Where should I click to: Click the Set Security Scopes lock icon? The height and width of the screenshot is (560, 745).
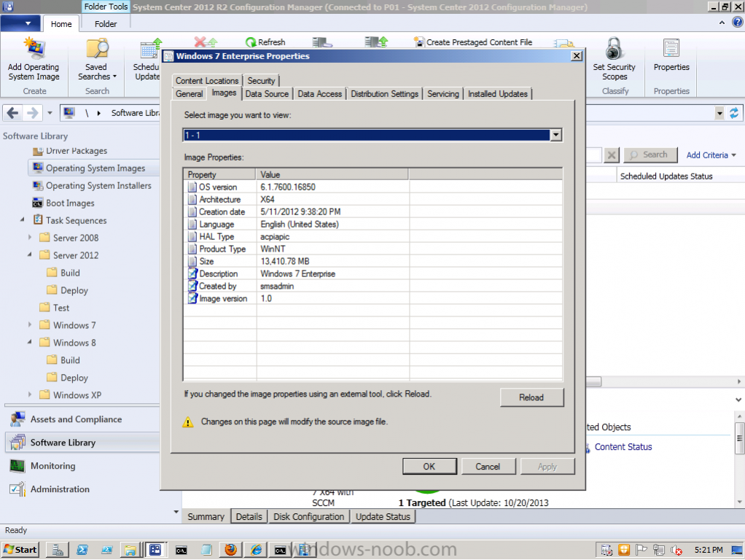615,49
